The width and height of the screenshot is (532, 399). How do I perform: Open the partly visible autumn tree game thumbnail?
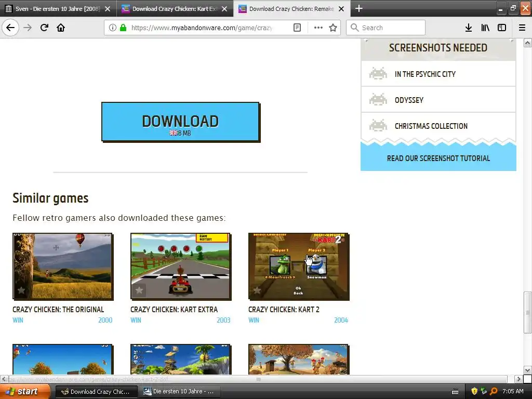click(299, 360)
